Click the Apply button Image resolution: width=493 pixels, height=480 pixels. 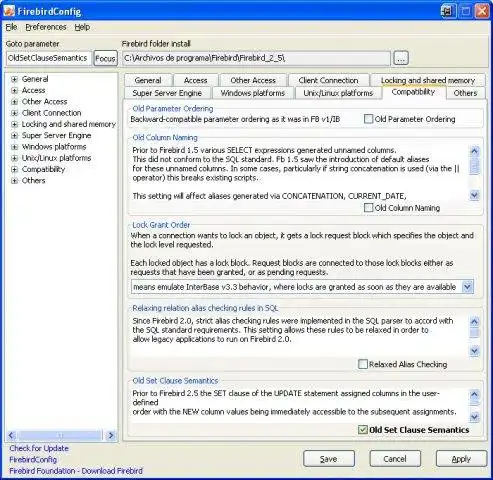click(461, 459)
